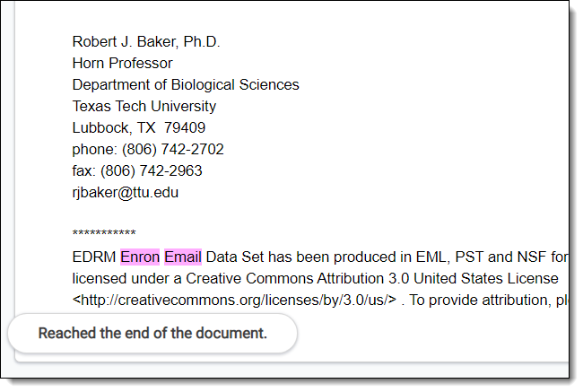
Task: Click the "Horn Professor" title line
Action: click(123, 64)
